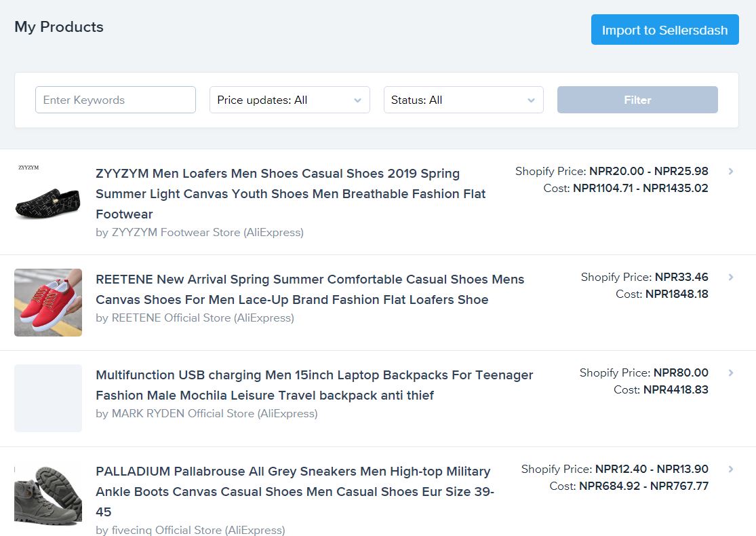Expand the Multifunction USB backpack row chevron
756x536 pixels.
point(731,372)
